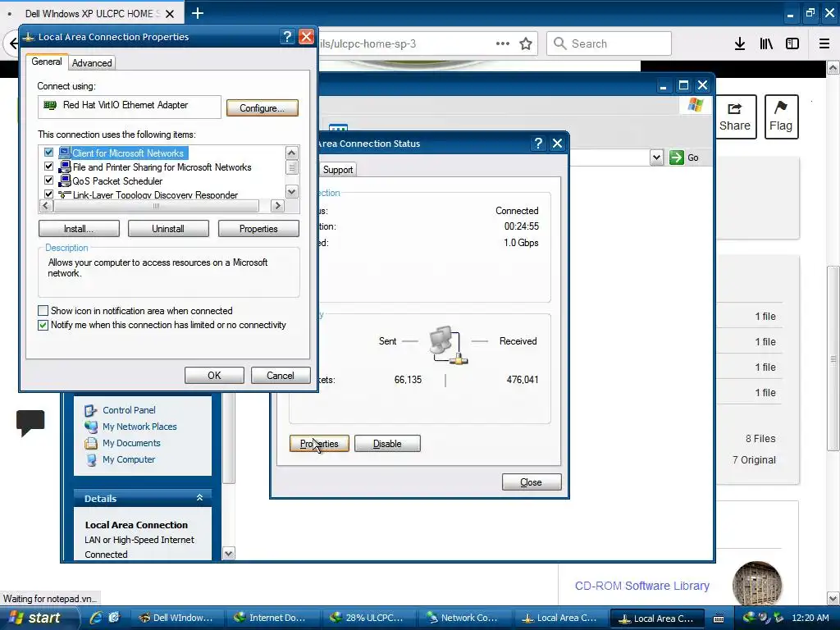The height and width of the screenshot is (630, 840).
Task: Select QoS Packet Scheduler item icon
Action: [x=65, y=180]
